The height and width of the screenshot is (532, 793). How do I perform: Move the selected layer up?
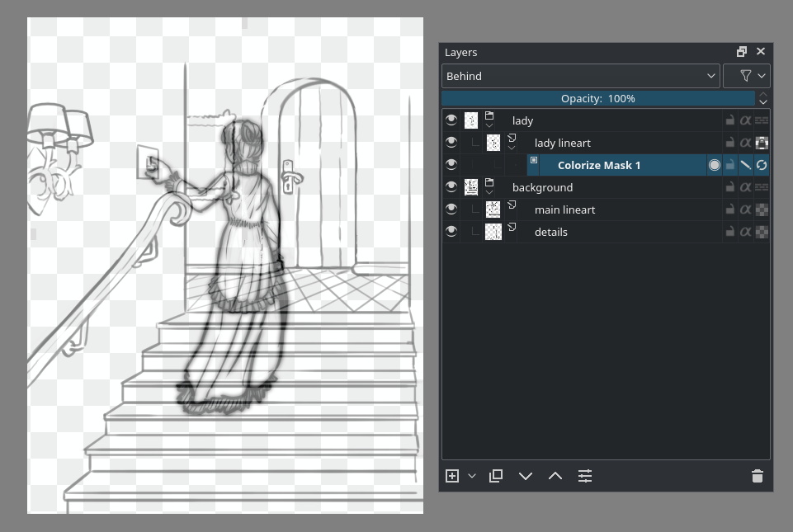tap(555, 476)
